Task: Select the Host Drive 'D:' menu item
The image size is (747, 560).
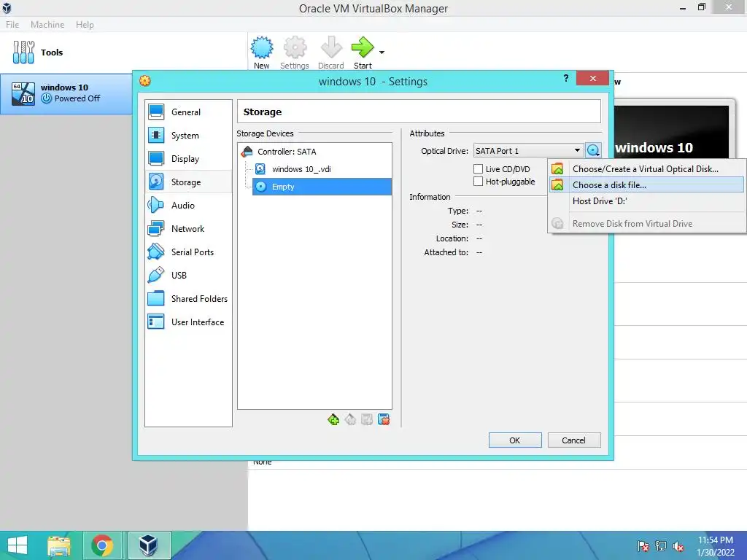Action: click(x=646, y=201)
